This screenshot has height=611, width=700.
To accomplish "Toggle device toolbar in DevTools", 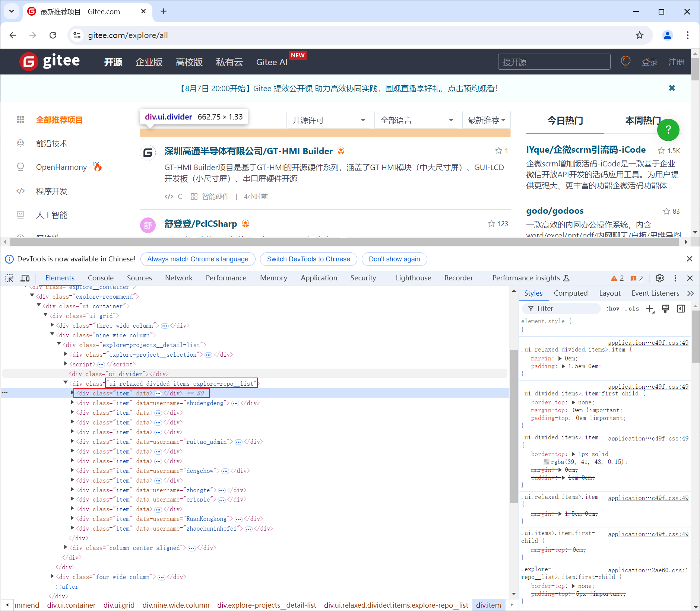I will pos(25,278).
